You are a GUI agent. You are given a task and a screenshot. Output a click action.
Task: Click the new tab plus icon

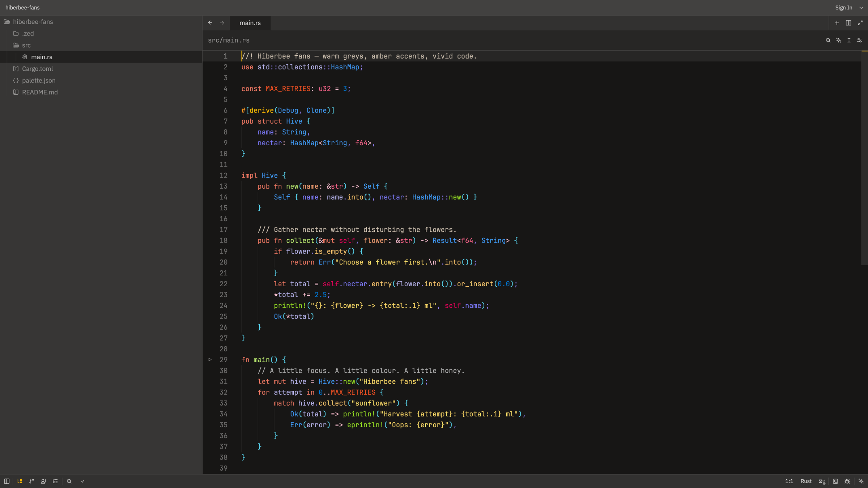point(837,23)
